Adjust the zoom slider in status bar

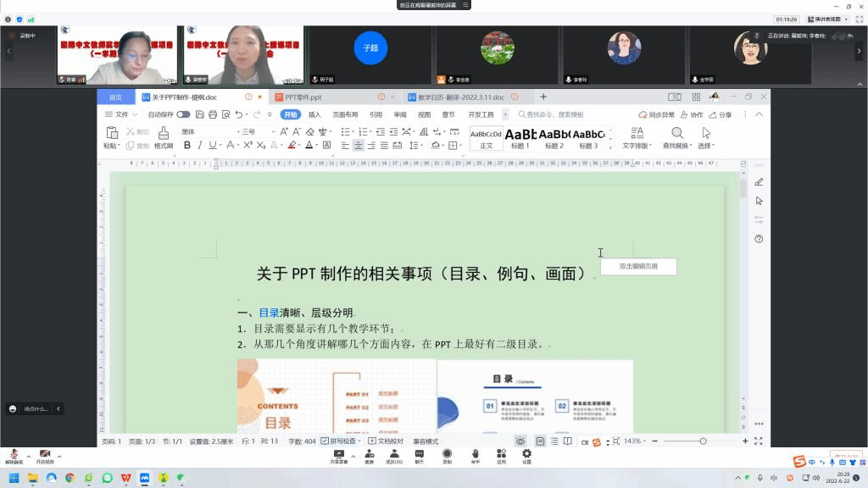tap(703, 441)
